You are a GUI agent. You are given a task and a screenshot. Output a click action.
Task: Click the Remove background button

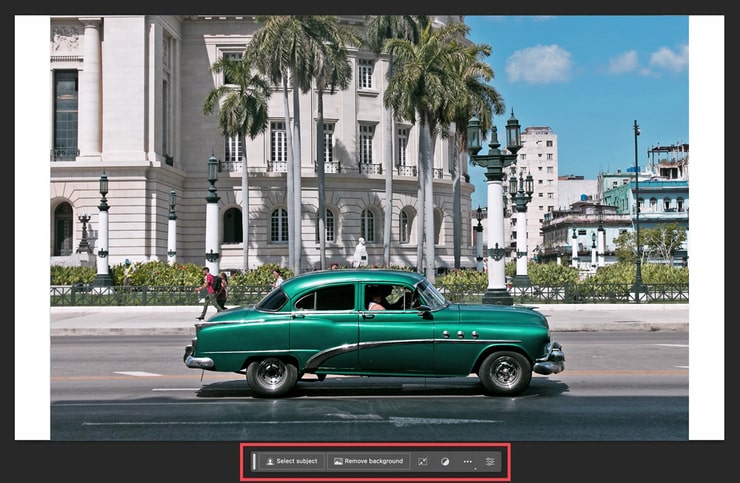(x=368, y=461)
